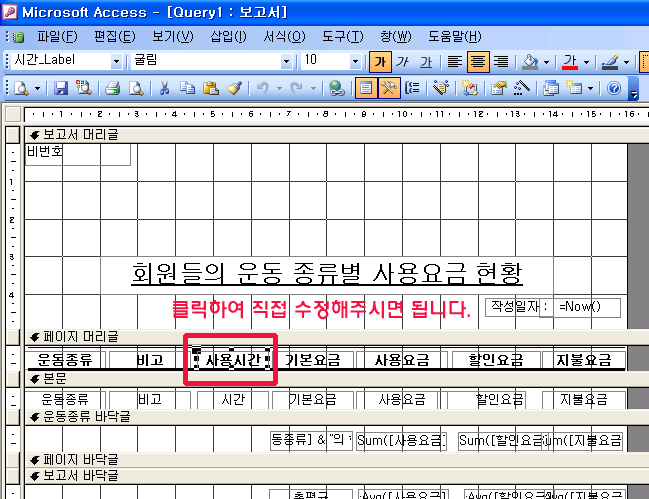Italicize text with the 가 italic button
Image resolution: width=649 pixels, height=499 pixels.
tap(402, 62)
